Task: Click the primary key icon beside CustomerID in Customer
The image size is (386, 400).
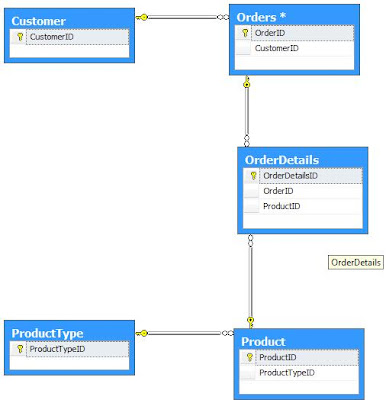Action: pos(20,37)
